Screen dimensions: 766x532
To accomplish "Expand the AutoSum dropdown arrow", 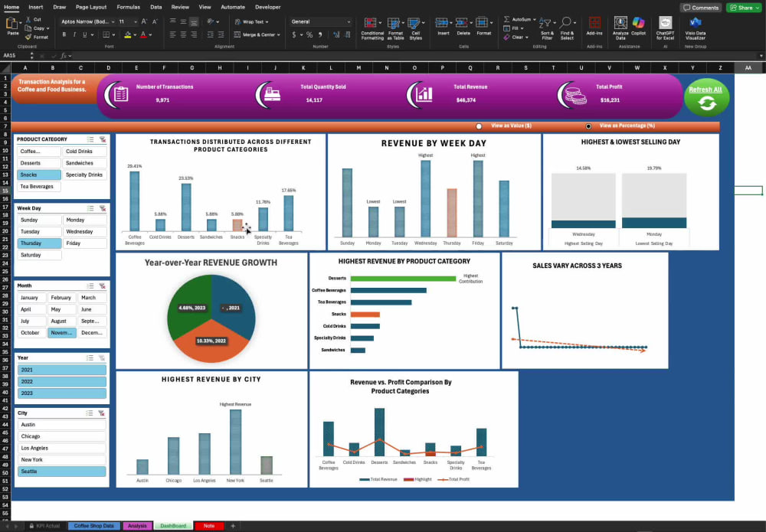I will tap(535, 20).
